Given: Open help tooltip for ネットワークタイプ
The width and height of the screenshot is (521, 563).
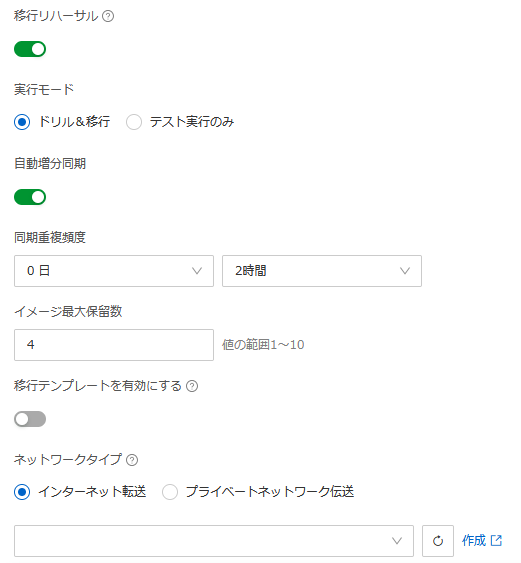Looking at the screenshot, I should [x=132, y=460].
